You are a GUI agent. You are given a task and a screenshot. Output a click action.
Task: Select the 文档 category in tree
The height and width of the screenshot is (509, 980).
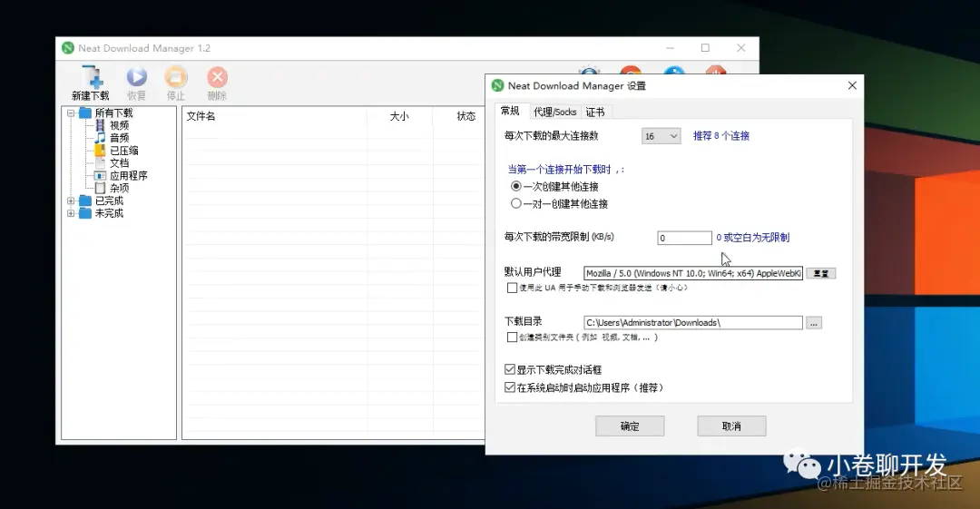coord(120,163)
